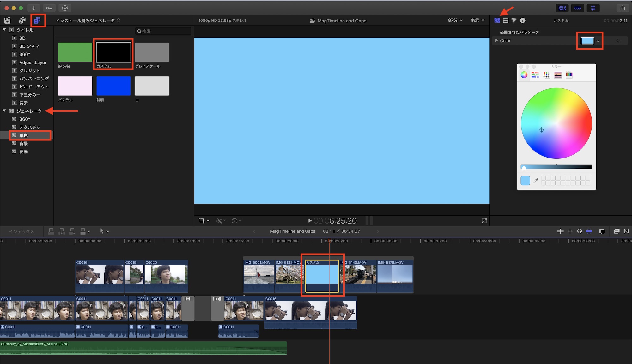Collapse the ジェネレータ category

coord(4,111)
